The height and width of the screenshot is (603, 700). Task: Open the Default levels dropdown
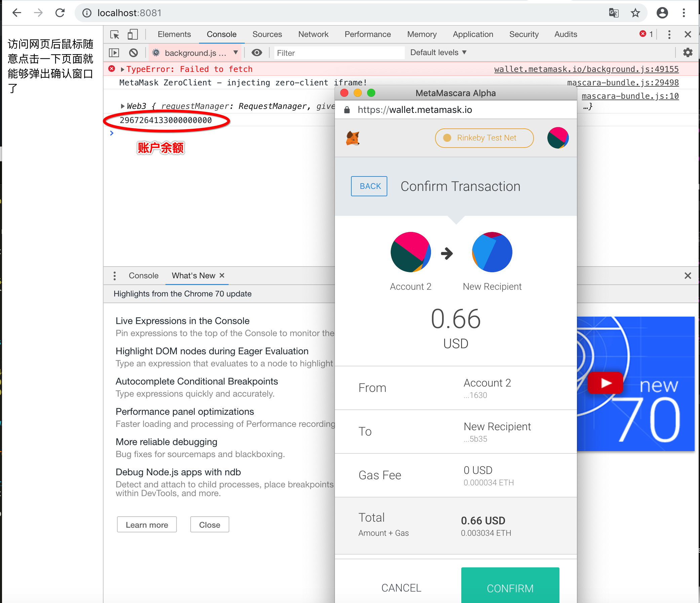click(x=438, y=52)
